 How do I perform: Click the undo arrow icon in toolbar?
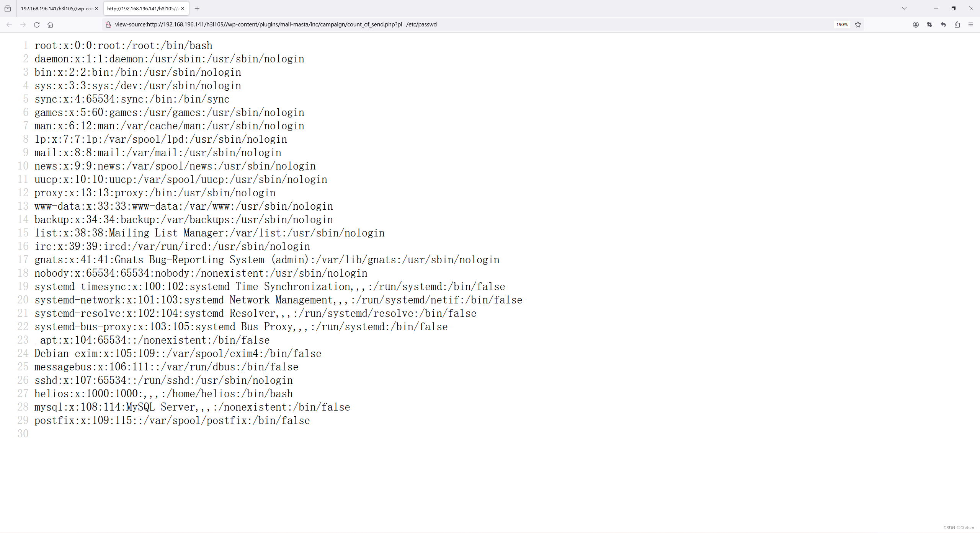(943, 24)
